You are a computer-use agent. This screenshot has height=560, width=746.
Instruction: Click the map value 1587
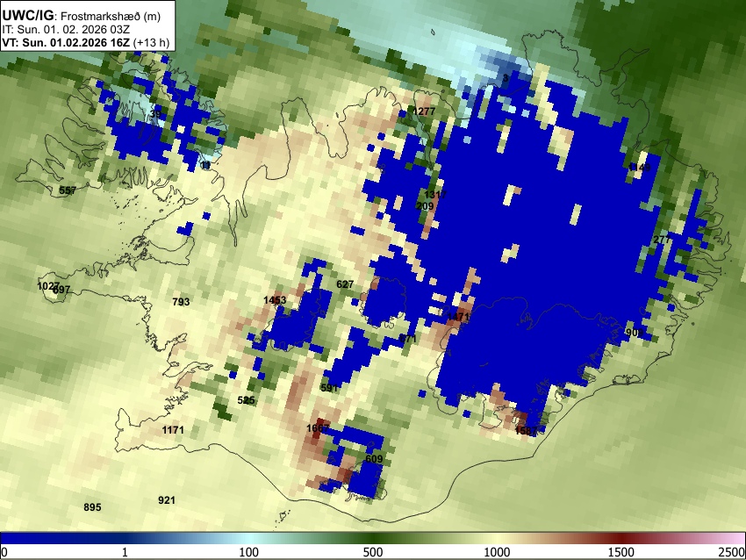pos(527,431)
